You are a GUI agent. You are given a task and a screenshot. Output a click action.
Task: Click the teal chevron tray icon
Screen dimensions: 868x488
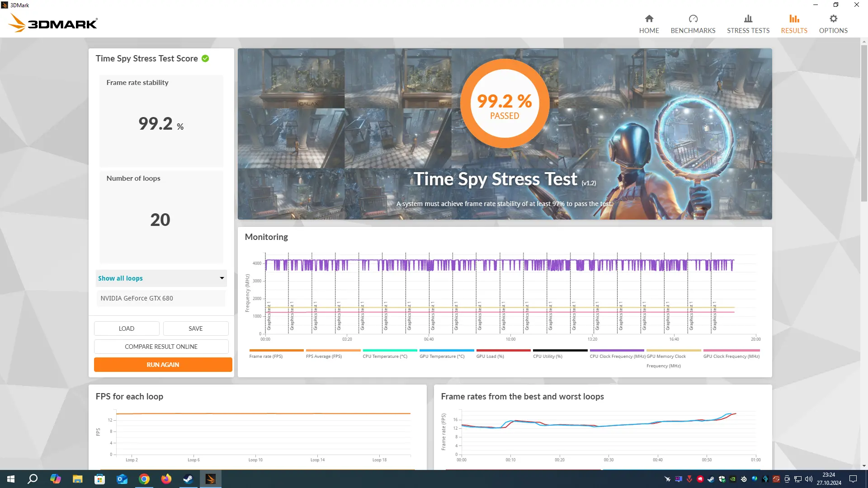pos(765,479)
